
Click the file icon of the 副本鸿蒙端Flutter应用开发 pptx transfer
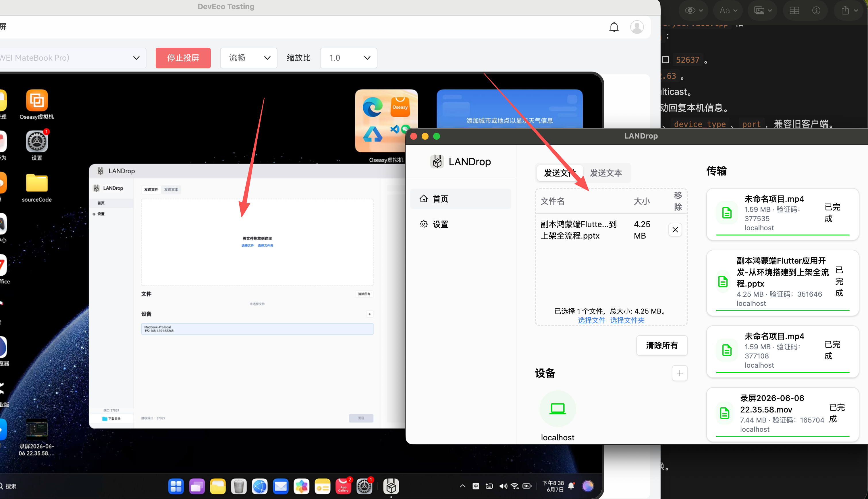point(723,281)
